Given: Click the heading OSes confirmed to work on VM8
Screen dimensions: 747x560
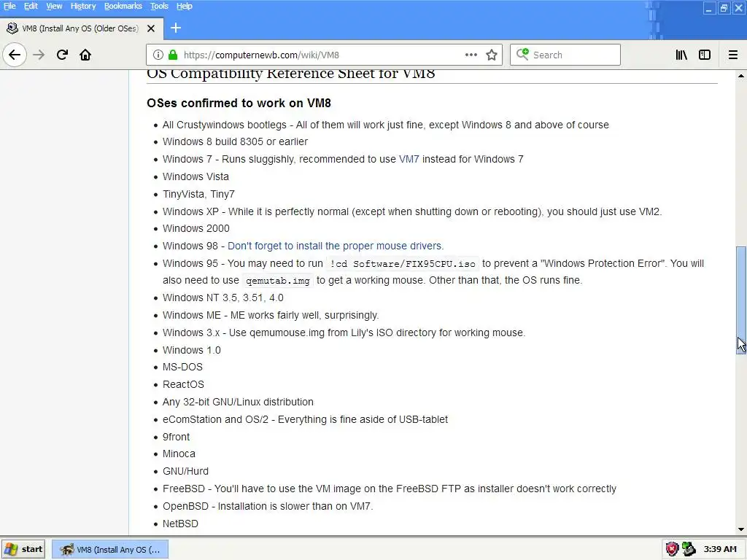Looking at the screenshot, I should (239, 104).
